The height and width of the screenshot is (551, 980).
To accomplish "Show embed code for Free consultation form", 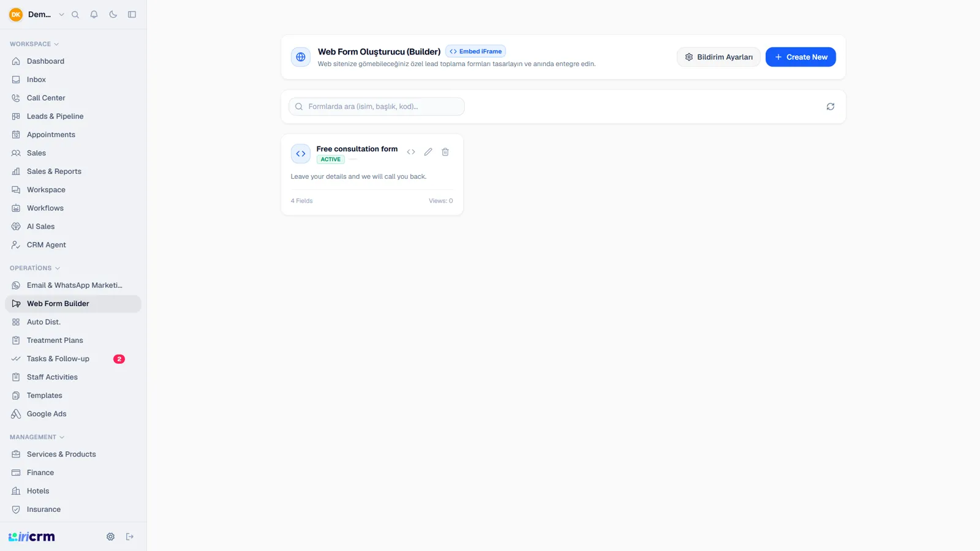I will pyautogui.click(x=411, y=152).
